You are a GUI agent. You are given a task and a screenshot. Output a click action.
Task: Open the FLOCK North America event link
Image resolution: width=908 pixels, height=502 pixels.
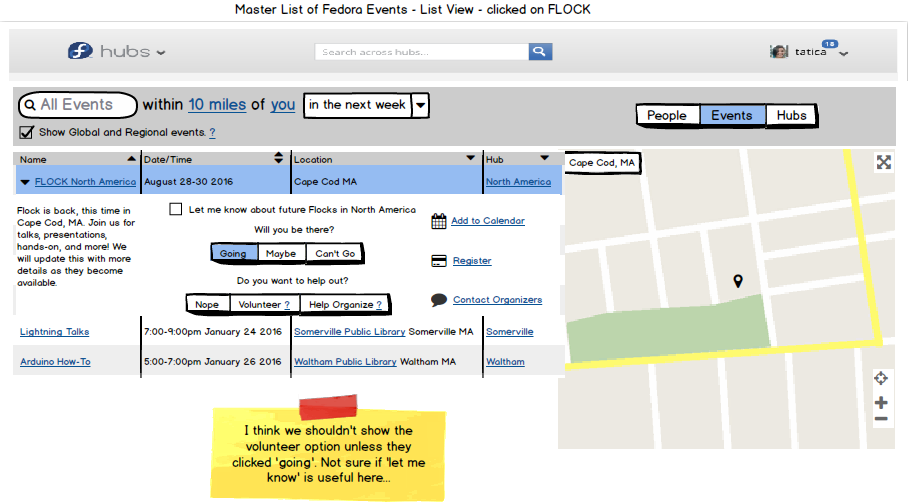pyautogui.click(x=85, y=182)
